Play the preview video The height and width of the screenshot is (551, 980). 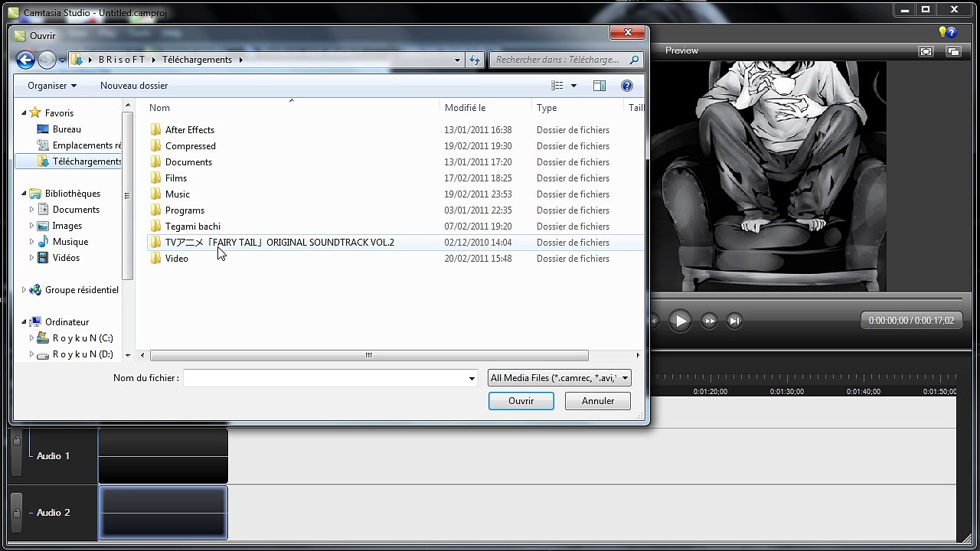click(x=680, y=321)
